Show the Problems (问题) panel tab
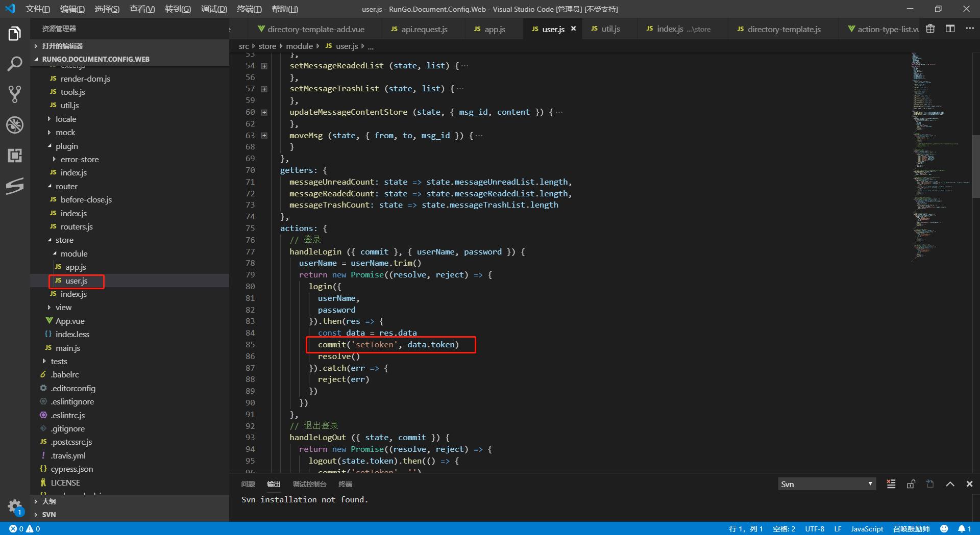The width and height of the screenshot is (980, 535). point(248,484)
